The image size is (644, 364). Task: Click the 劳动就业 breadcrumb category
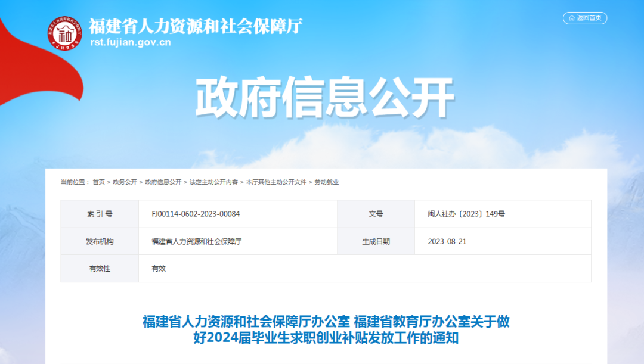click(328, 183)
